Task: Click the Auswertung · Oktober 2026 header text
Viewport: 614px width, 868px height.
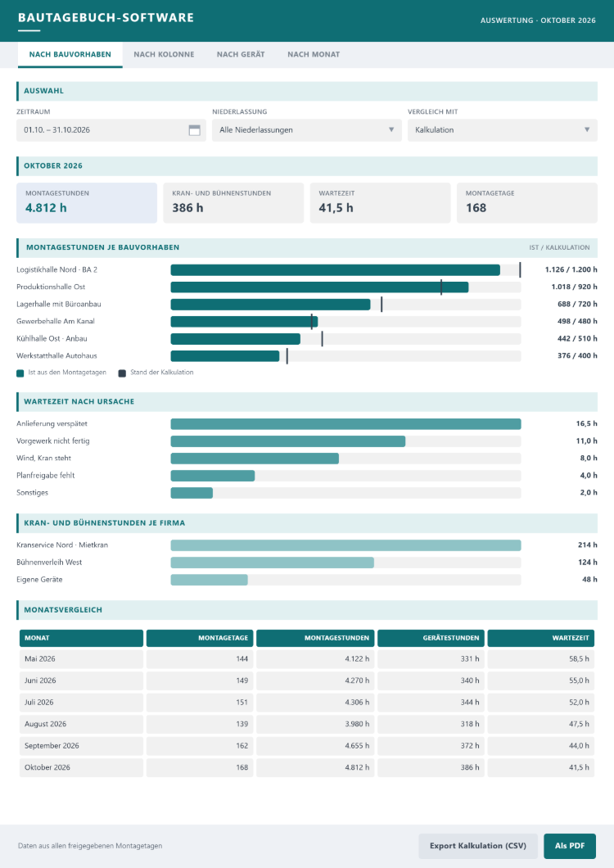Action: 538,20
